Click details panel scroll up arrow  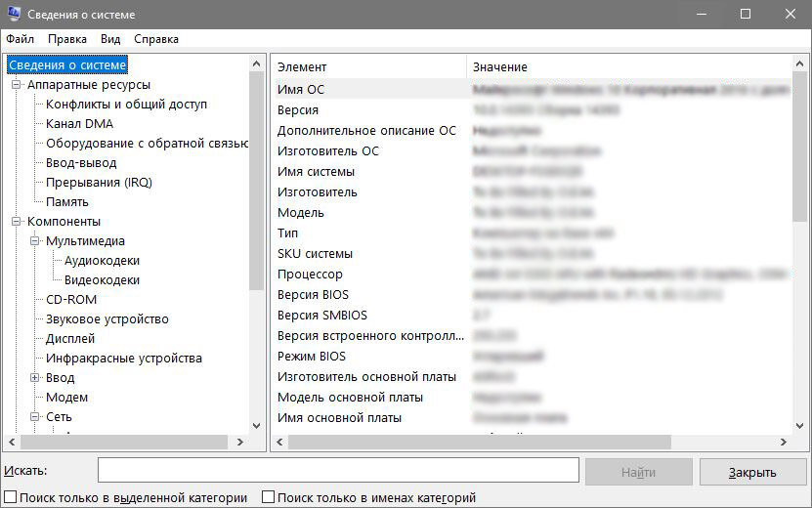tap(799, 63)
